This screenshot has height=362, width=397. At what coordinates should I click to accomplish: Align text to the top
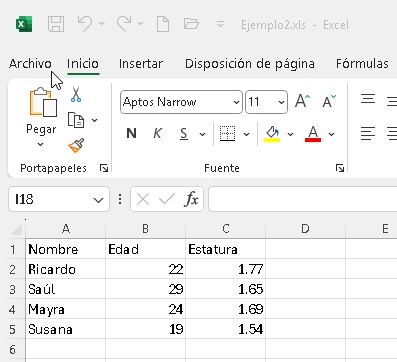point(368,99)
